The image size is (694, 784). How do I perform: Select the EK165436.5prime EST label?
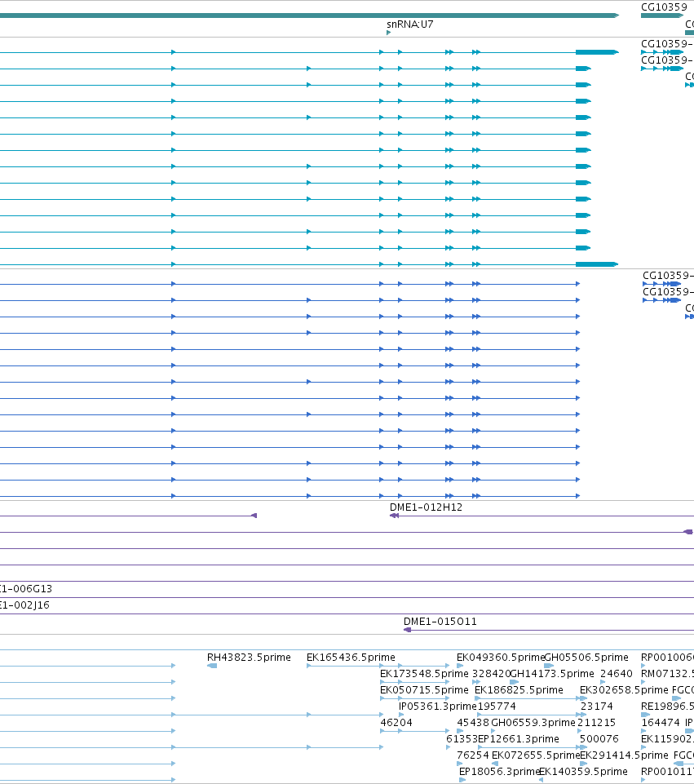[351, 657]
